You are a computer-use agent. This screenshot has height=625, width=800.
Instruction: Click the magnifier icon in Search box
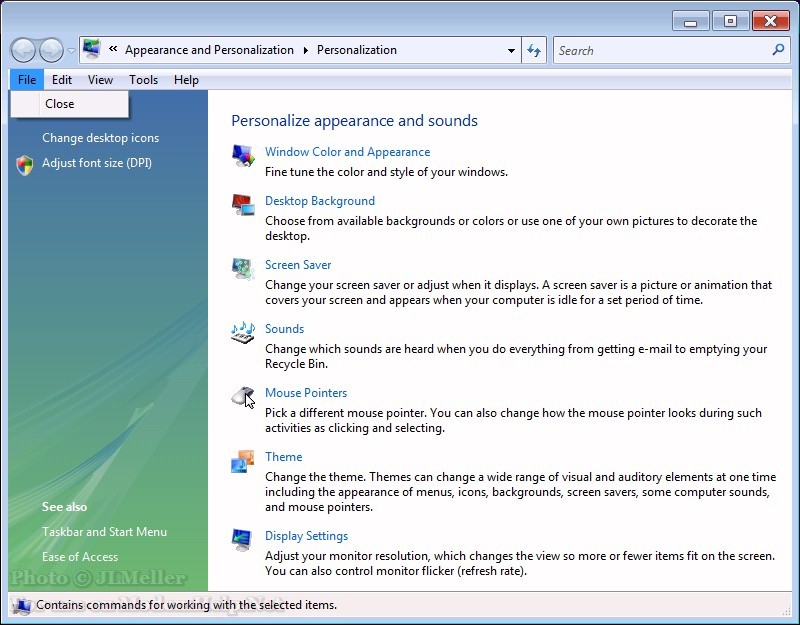click(778, 50)
